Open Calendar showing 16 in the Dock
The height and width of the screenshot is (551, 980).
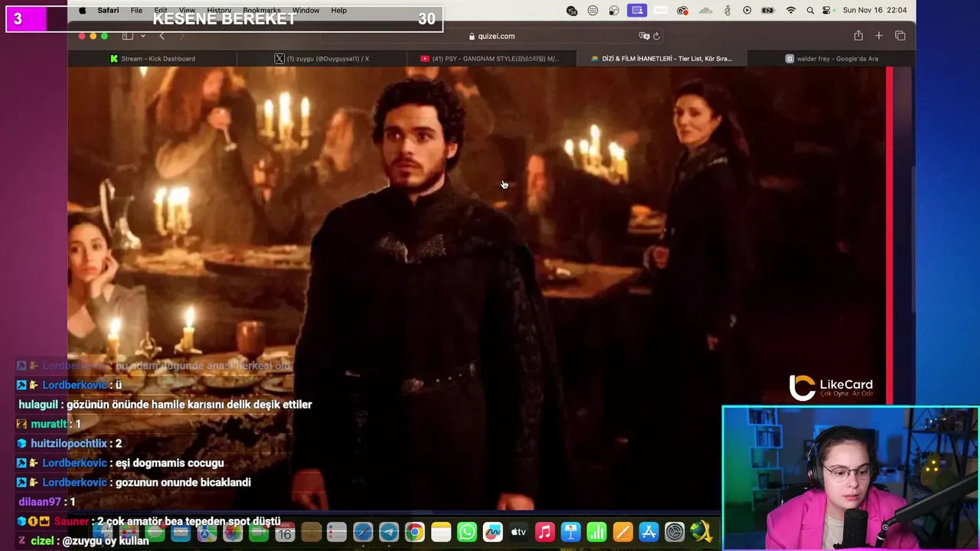(285, 532)
